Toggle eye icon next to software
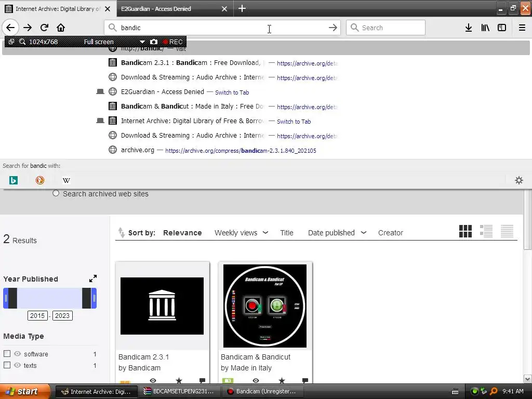Image resolution: width=532 pixels, height=399 pixels. [17, 353]
